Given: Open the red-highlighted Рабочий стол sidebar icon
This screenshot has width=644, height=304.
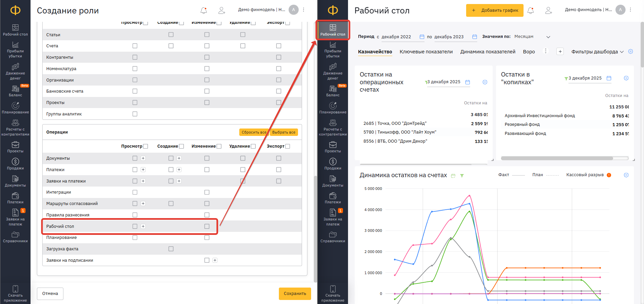Looking at the screenshot, I should (333, 30).
